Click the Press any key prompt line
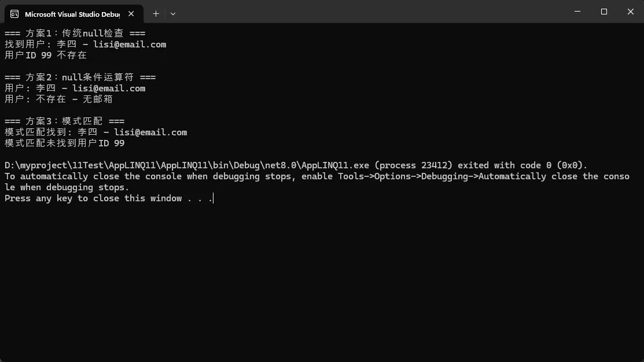 pyautogui.click(x=108, y=198)
